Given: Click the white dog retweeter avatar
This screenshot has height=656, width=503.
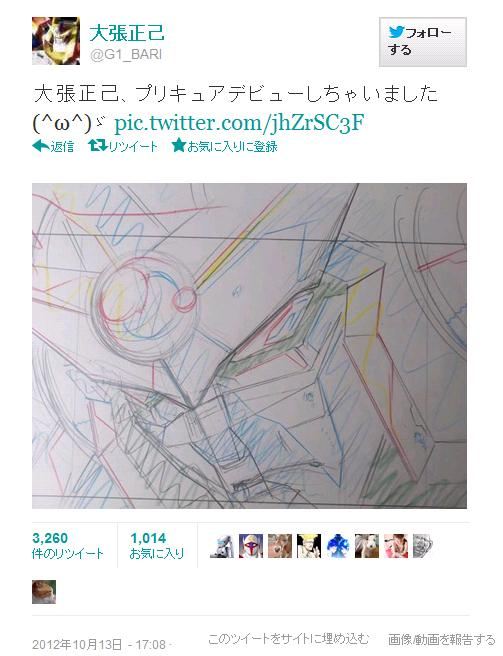Looking at the screenshot, I should [367, 546].
